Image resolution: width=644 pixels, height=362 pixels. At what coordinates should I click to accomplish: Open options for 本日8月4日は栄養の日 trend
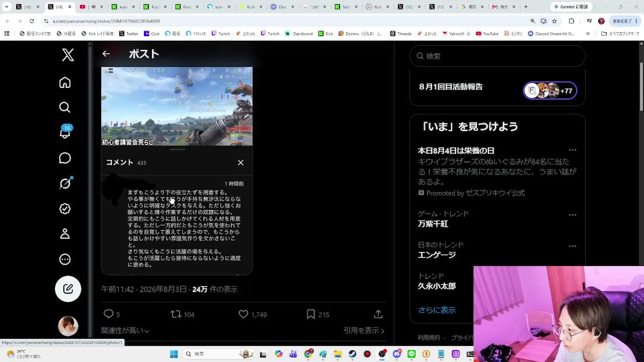click(572, 150)
